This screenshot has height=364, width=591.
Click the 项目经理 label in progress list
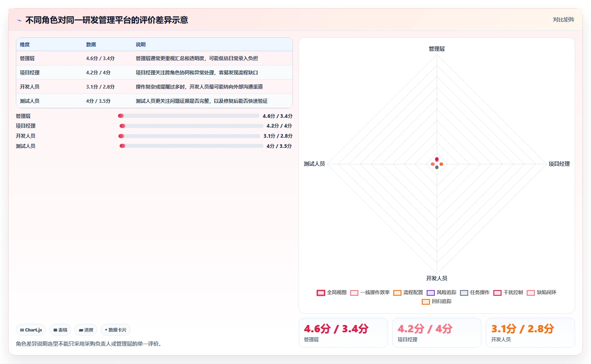click(26, 126)
